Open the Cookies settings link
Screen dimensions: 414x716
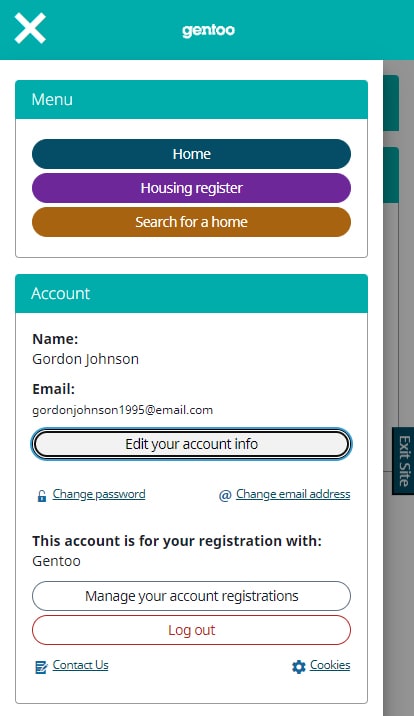pyautogui.click(x=330, y=665)
